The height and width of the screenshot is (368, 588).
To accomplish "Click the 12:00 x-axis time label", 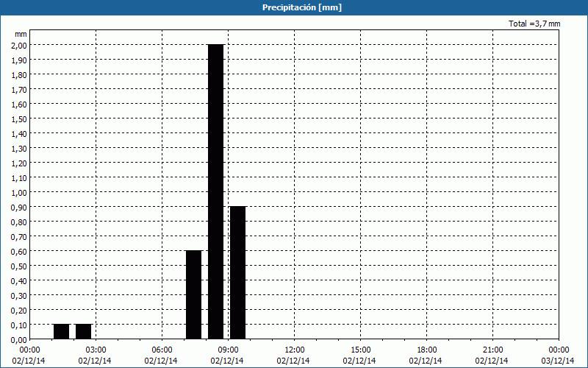I will (x=295, y=350).
